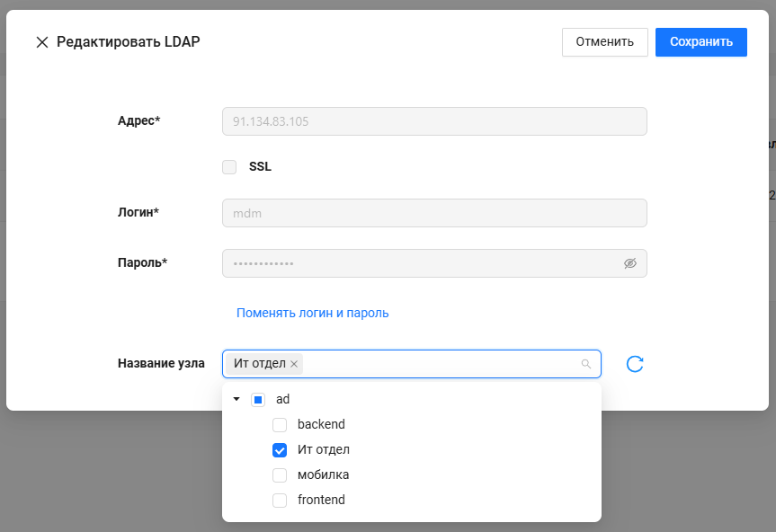
Task: Open the 'Название узла' node selector
Action: pos(441,364)
